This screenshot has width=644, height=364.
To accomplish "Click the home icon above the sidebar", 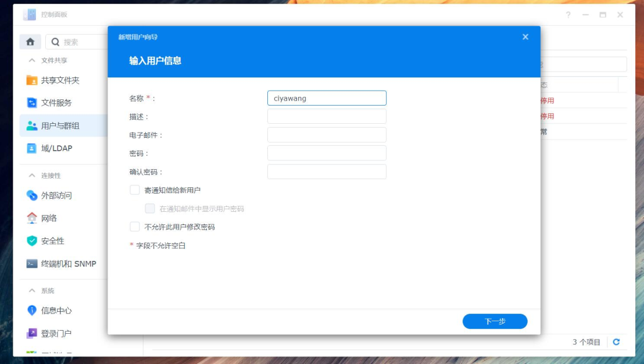I will (30, 41).
